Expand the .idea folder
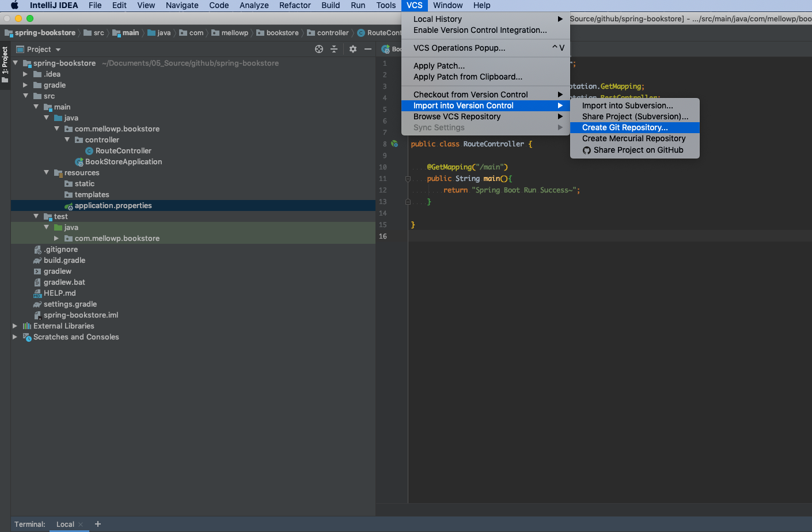This screenshot has width=812, height=532. (x=25, y=74)
